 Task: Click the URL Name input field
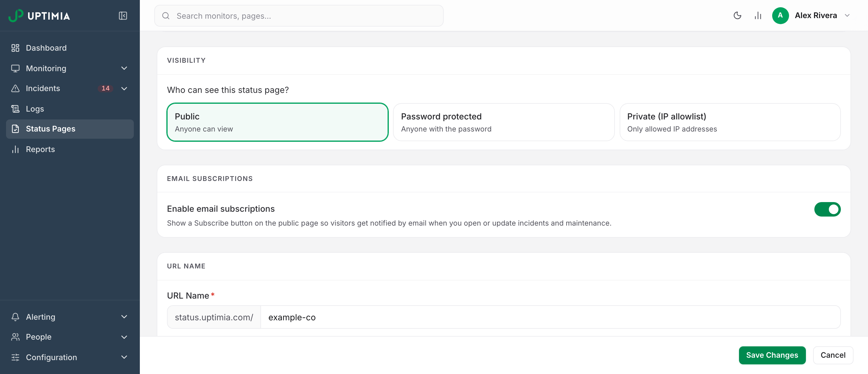click(x=551, y=317)
